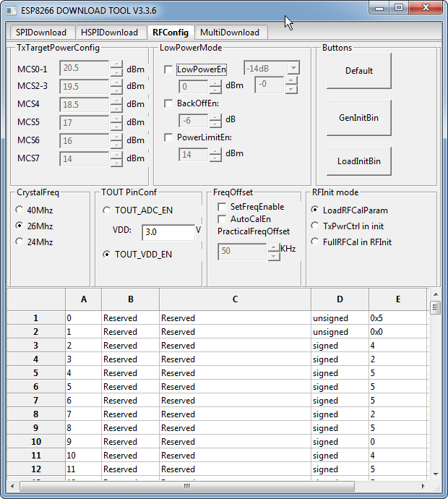Click the 'unsigned' cell in row 2
Image resolution: width=448 pixels, height=499 pixels.
pos(340,332)
